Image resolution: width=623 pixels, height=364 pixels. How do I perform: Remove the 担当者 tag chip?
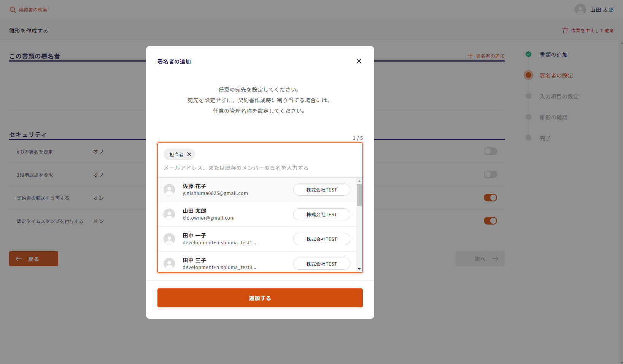(x=189, y=154)
